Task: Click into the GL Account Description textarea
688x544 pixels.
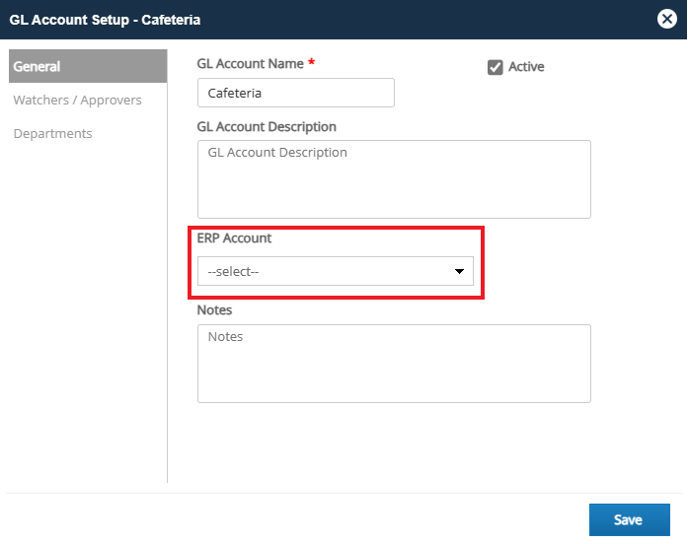Action: [394, 179]
